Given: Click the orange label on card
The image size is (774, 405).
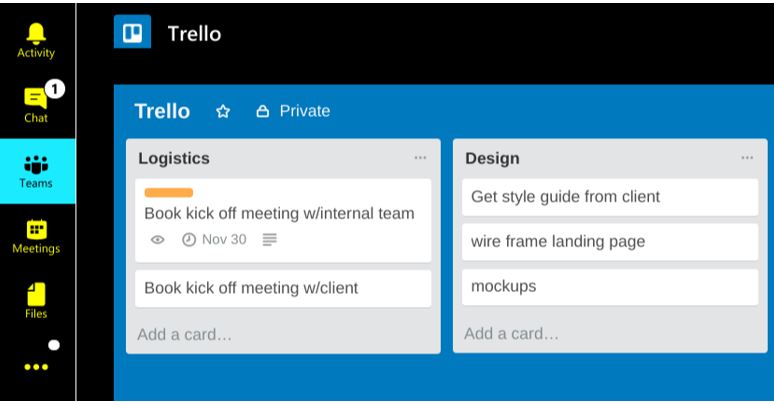Looking at the screenshot, I should (169, 193).
